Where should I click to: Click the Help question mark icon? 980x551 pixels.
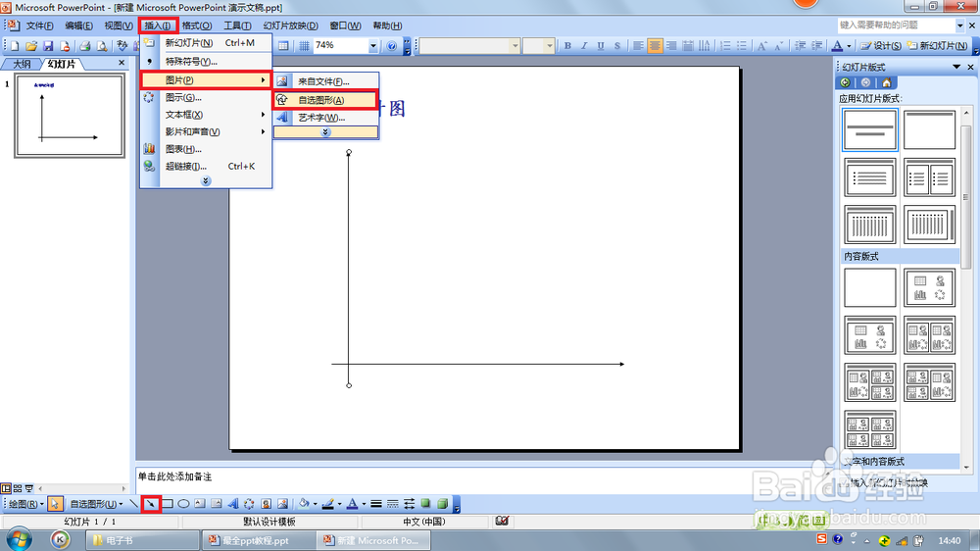point(392,46)
